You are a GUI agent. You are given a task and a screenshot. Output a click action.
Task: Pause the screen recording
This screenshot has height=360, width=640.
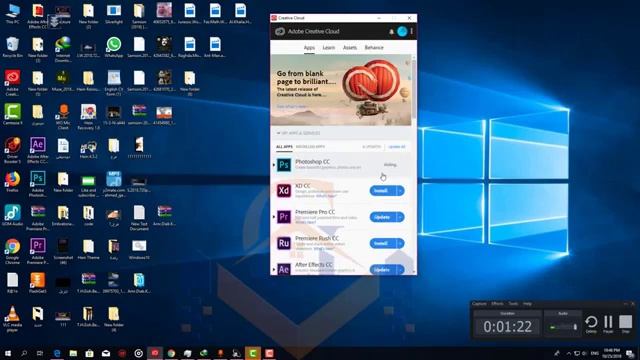(x=608, y=324)
